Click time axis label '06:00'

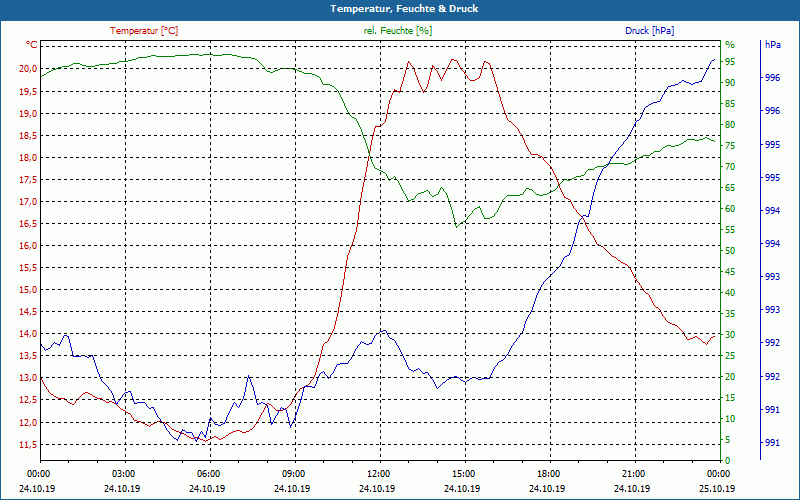click(x=208, y=473)
